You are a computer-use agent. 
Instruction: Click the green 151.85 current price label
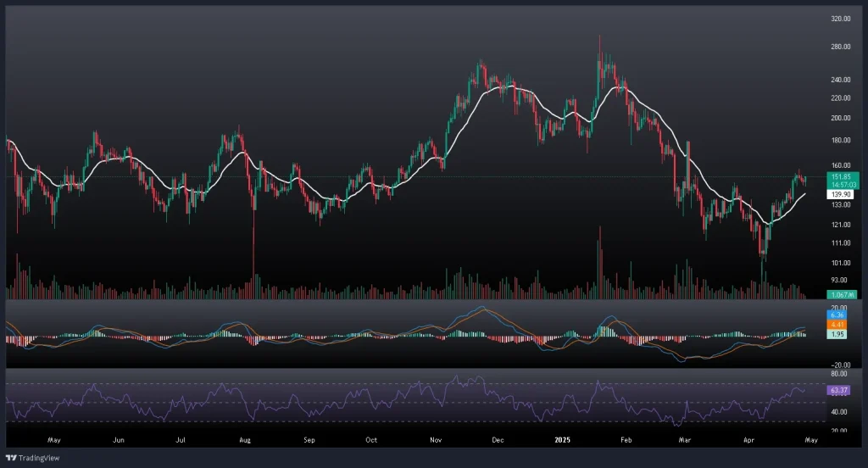(841, 176)
